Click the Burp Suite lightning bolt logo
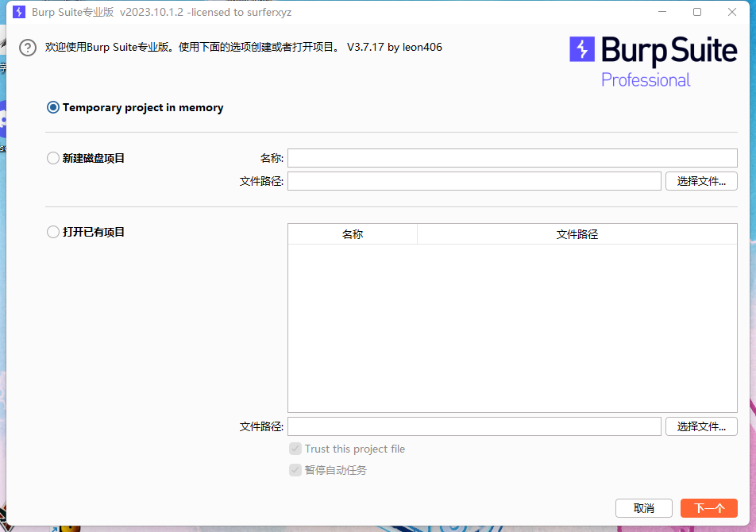Image resolution: width=756 pixels, height=532 pixels. pyautogui.click(x=580, y=50)
